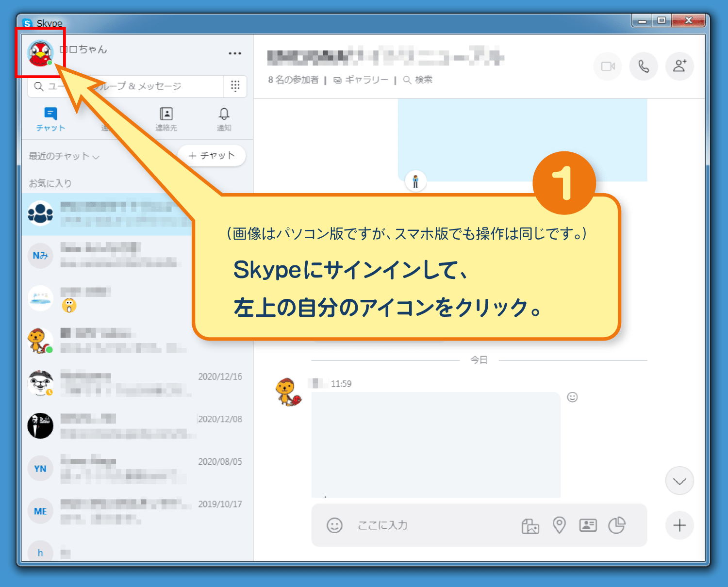Open your profile avatar icon
This screenshot has height=587, width=728.
tap(40, 53)
